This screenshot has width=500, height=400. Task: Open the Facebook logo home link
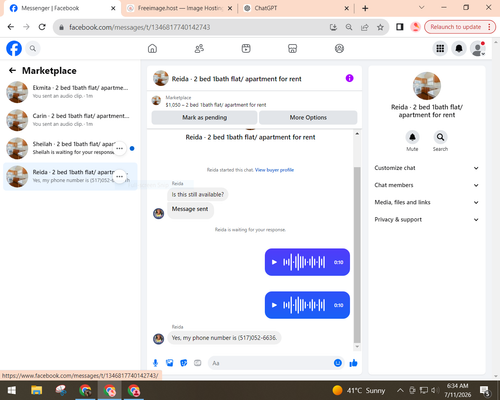coord(14,49)
